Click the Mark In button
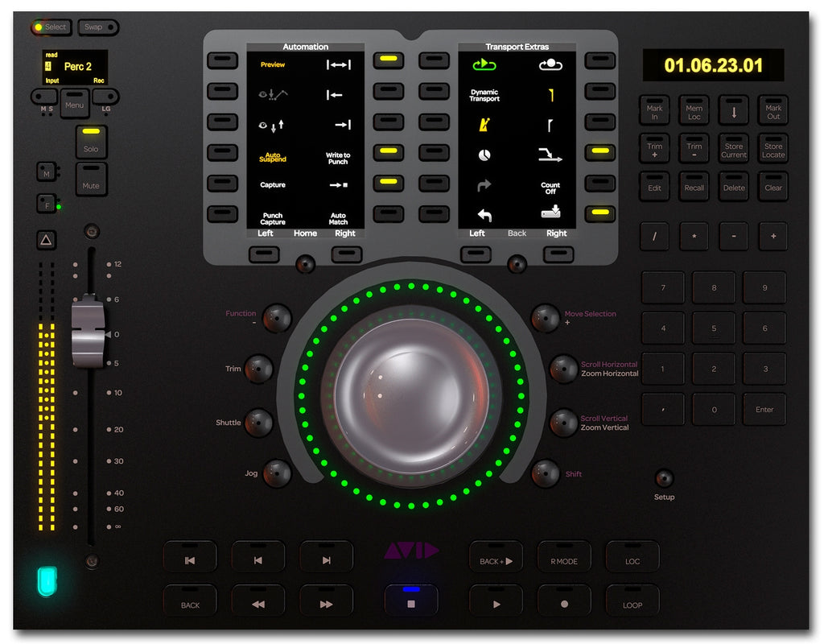This screenshot has width=824, height=644. (654, 109)
